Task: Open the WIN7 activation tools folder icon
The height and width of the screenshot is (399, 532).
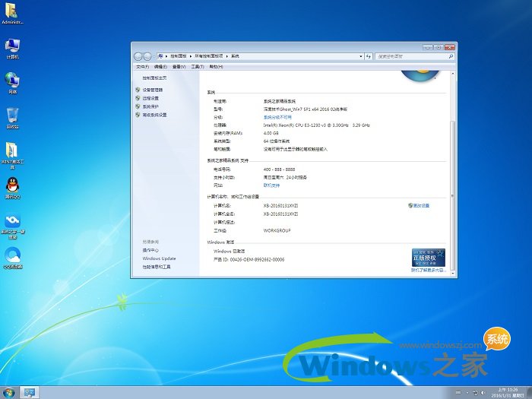Action: 12,155
